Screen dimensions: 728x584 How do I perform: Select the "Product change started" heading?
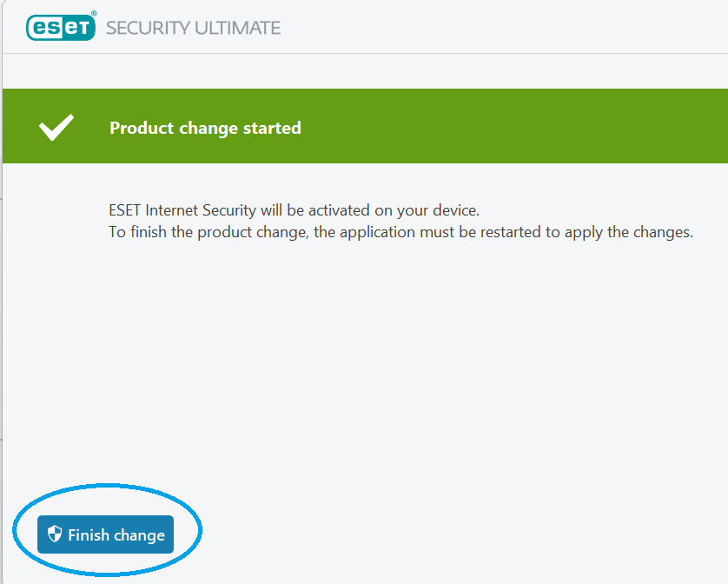point(205,128)
